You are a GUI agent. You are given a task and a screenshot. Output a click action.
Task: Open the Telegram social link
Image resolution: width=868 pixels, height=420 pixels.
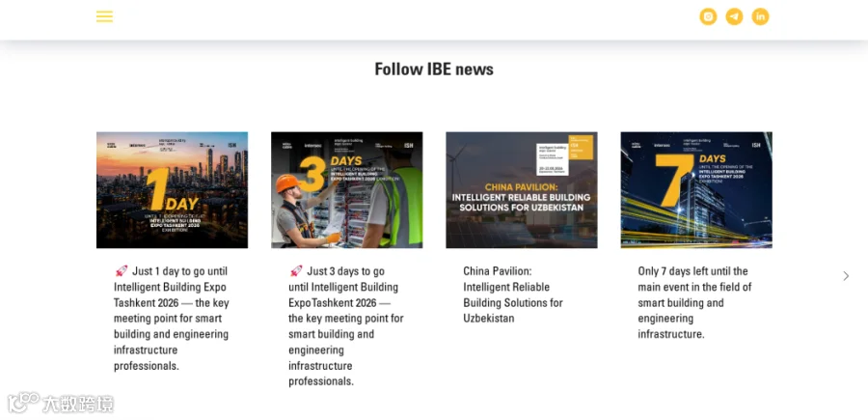click(734, 16)
